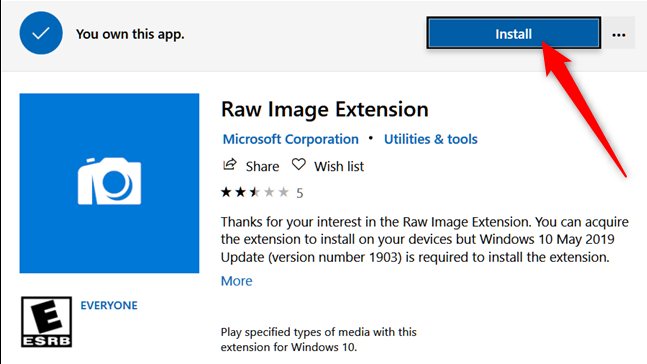Click the Wish list label

coord(339,166)
